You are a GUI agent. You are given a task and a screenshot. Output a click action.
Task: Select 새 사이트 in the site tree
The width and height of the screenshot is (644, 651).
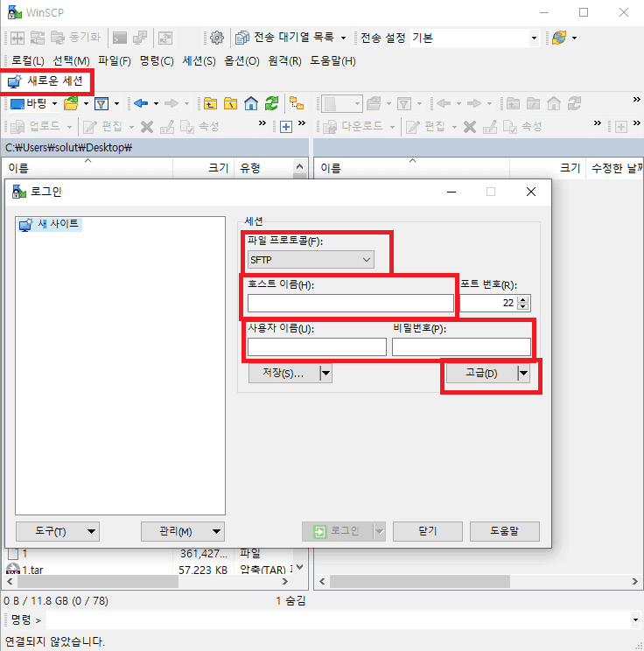click(50, 224)
